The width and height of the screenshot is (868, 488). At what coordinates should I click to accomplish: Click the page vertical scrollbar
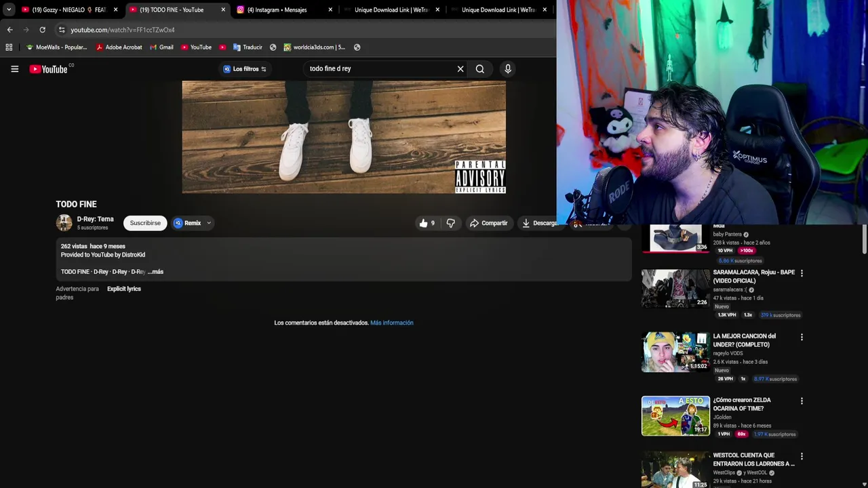[865, 241]
